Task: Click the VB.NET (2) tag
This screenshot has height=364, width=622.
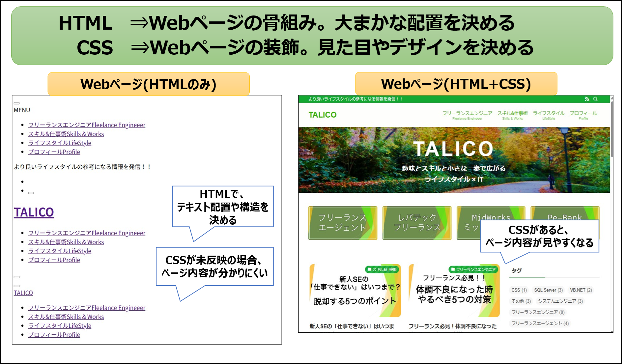Action: tap(581, 290)
